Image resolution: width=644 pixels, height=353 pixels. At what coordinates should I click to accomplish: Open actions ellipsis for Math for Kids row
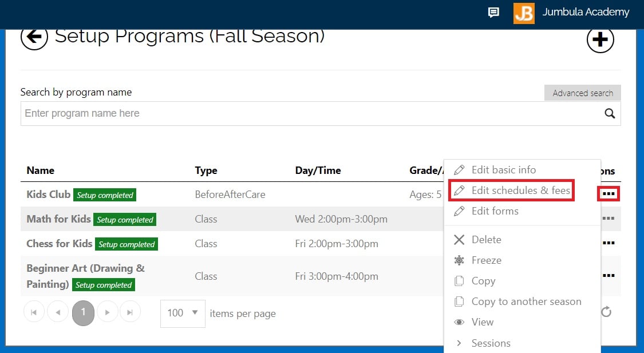(x=609, y=219)
